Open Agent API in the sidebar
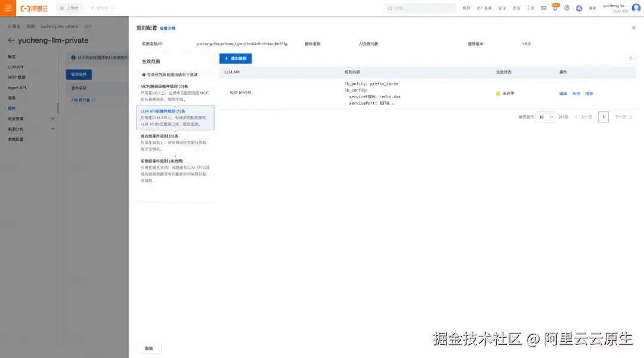644x358 pixels. 17,88
